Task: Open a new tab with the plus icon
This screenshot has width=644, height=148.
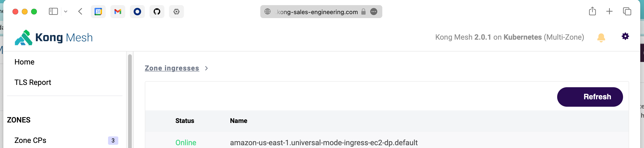Action: 609,11
